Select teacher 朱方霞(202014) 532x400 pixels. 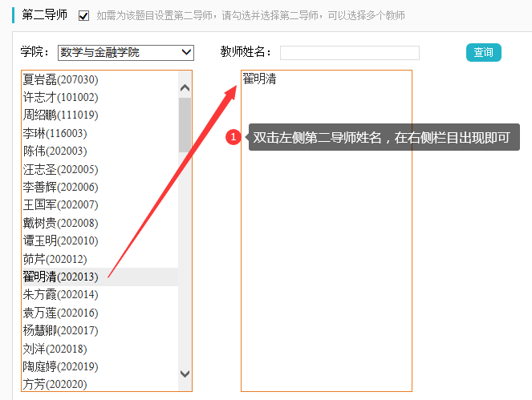pos(61,294)
